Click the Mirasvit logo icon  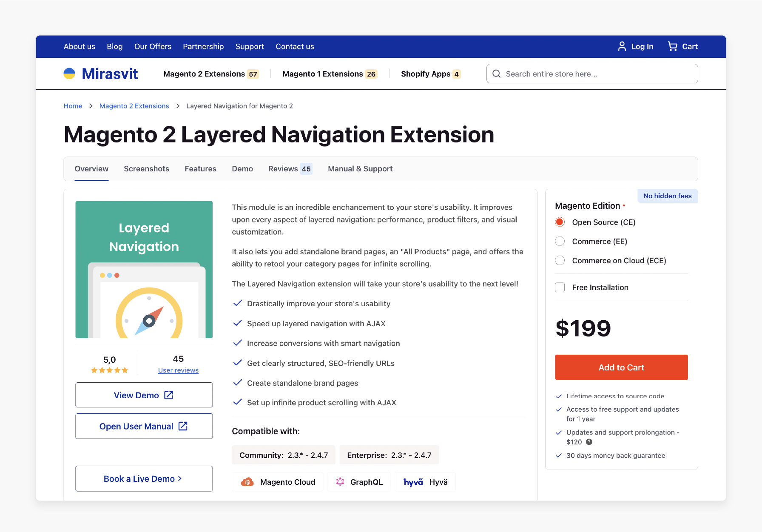tap(69, 74)
